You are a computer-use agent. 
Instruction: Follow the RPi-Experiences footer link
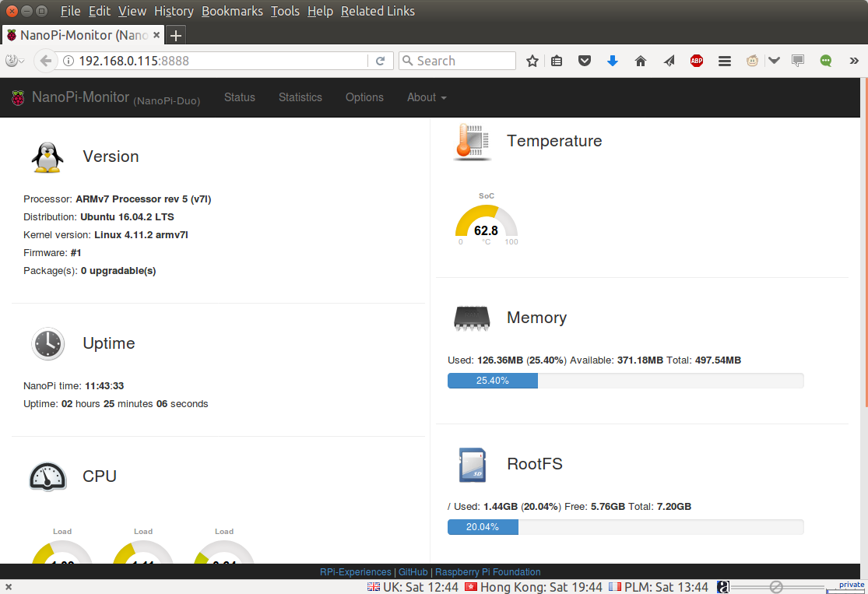(x=356, y=572)
